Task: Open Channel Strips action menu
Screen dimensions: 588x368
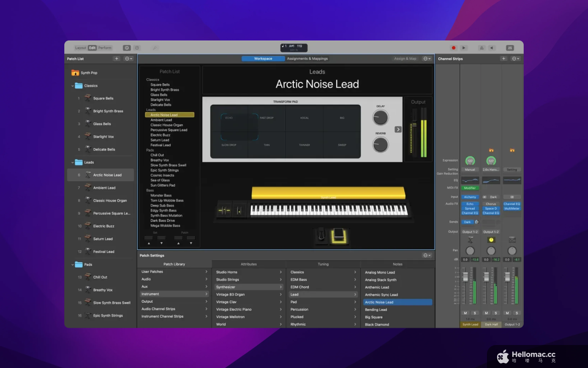Action: 515,59
